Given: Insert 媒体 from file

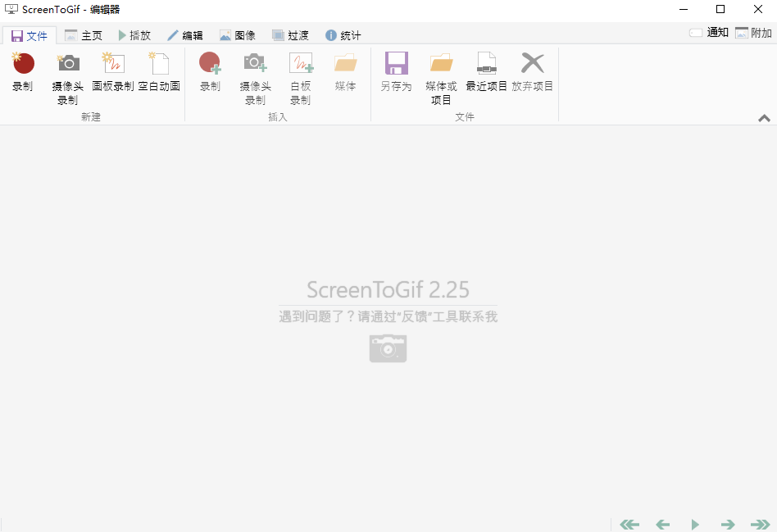Looking at the screenshot, I should pyautogui.click(x=345, y=72).
